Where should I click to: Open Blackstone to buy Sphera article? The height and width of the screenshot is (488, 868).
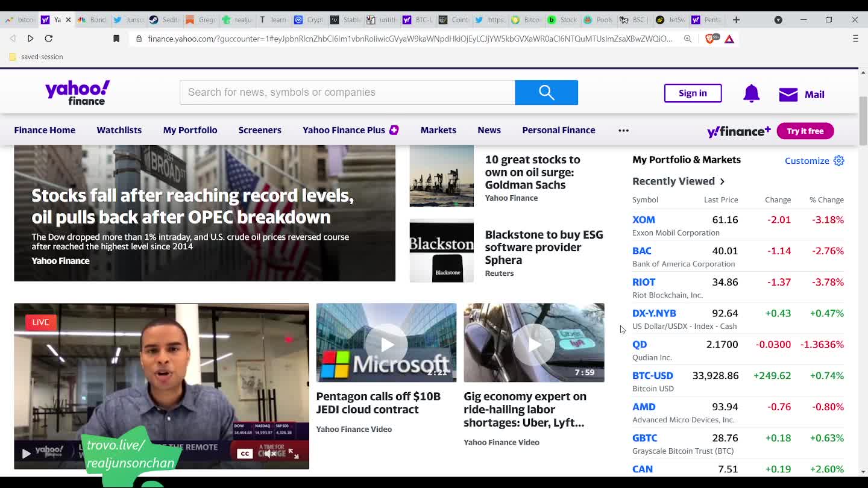[544, 247]
